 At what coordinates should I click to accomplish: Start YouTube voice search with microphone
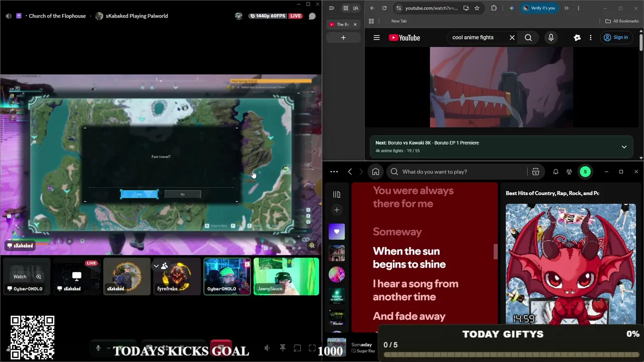point(551,38)
